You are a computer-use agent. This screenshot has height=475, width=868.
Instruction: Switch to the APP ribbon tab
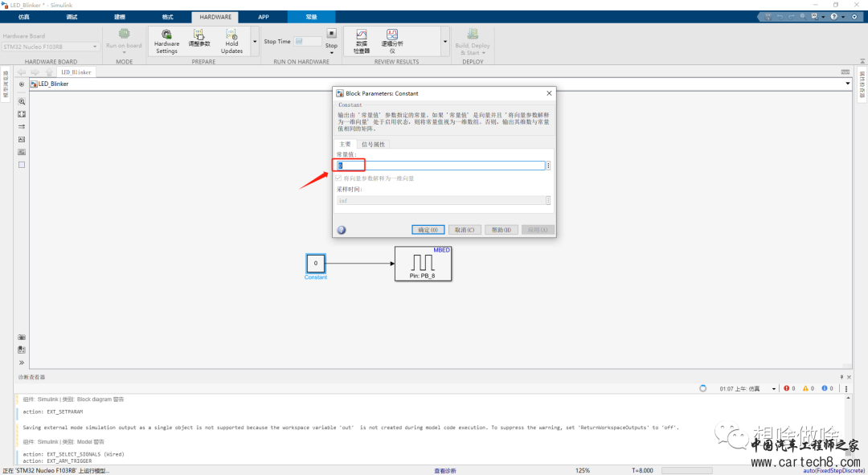tap(264, 17)
